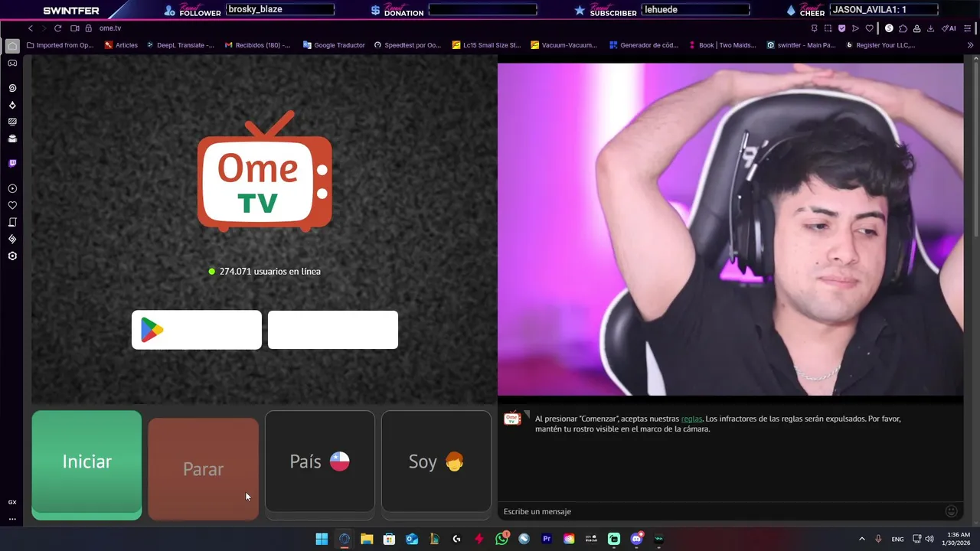
Task: Open the heart bookmarks icon in sidebar
Action: (12, 206)
